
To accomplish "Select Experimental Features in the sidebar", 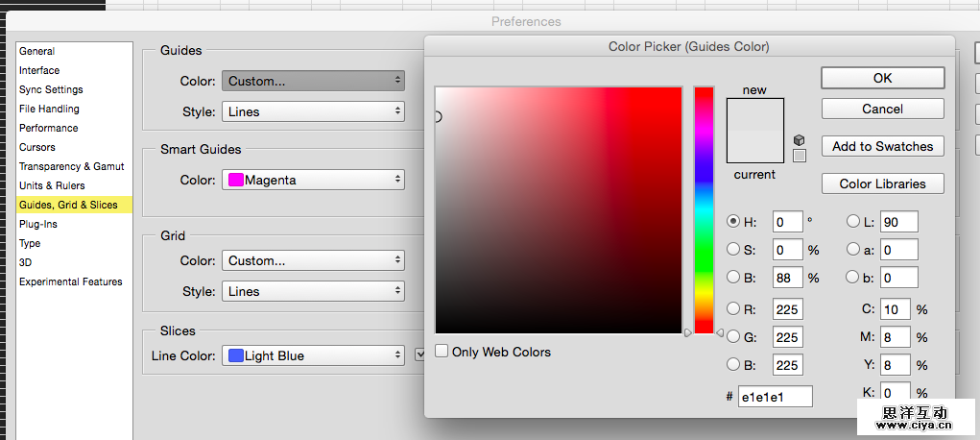I will [71, 281].
